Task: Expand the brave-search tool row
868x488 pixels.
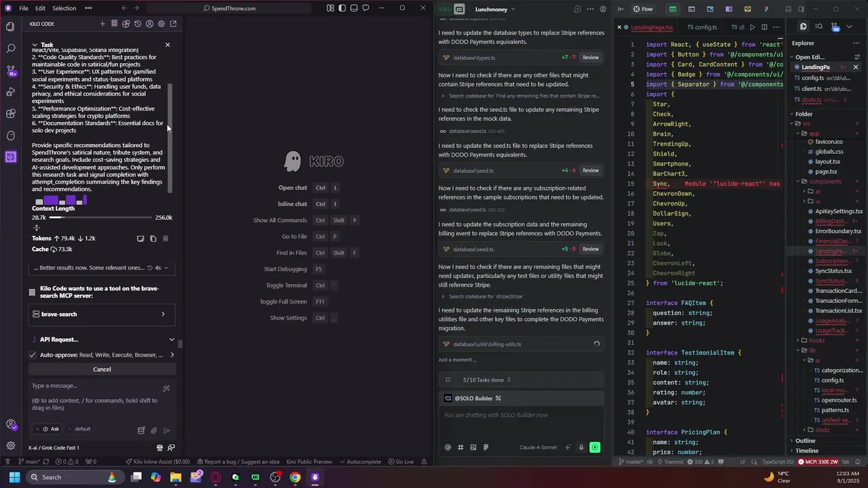Action: pos(102,314)
